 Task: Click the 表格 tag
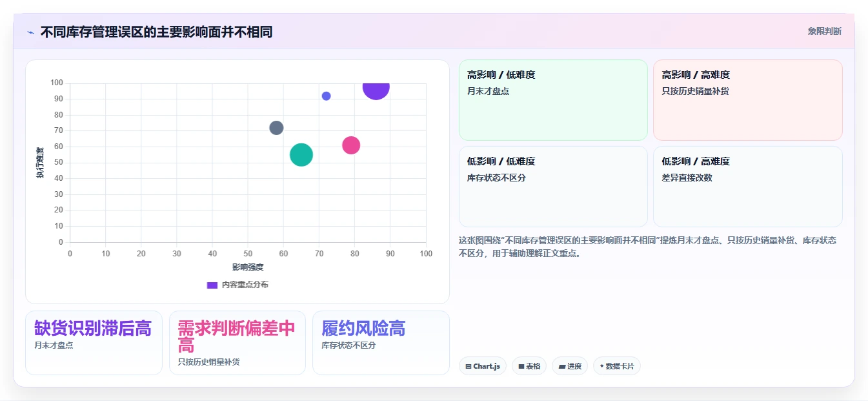pos(529,366)
